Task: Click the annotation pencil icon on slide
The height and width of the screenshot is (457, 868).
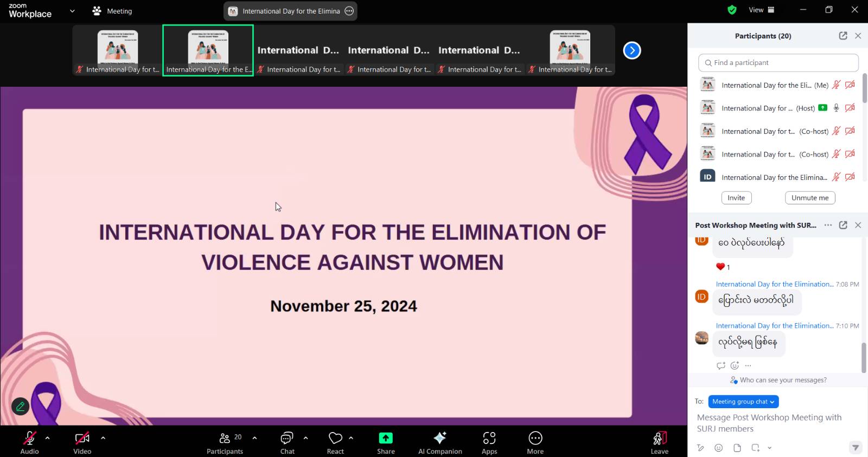Action: [x=20, y=406]
